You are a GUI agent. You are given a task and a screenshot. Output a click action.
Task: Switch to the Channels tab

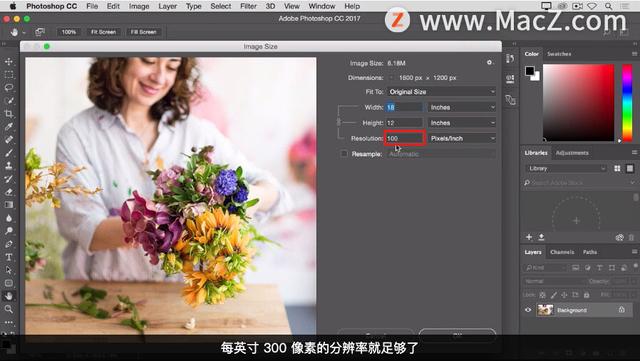coord(562,252)
